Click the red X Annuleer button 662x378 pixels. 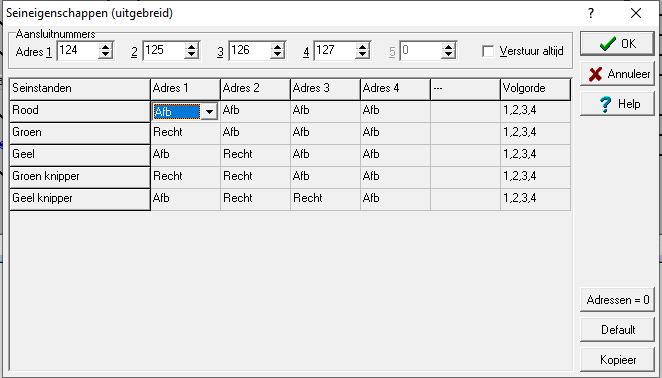[617, 74]
